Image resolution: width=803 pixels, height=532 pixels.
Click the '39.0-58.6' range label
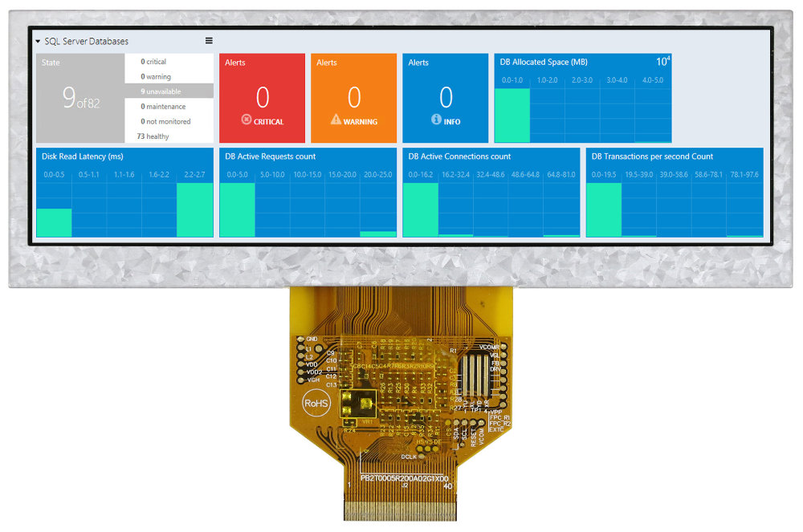(674, 175)
